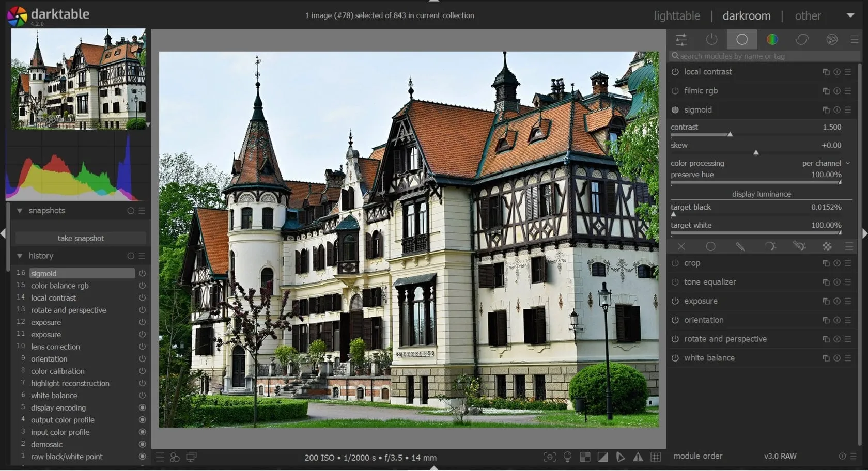
Task: Select the circle drawn mask icon
Action: 710,247
